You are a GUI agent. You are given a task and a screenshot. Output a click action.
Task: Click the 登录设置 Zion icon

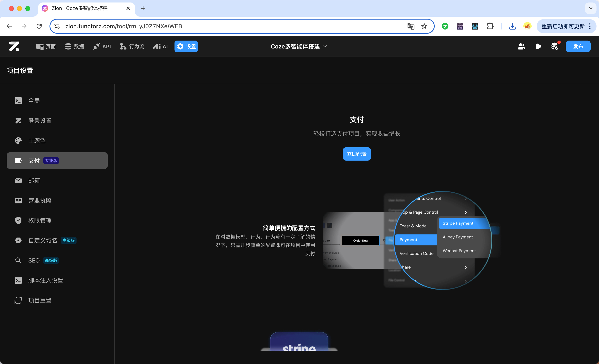tap(18, 121)
